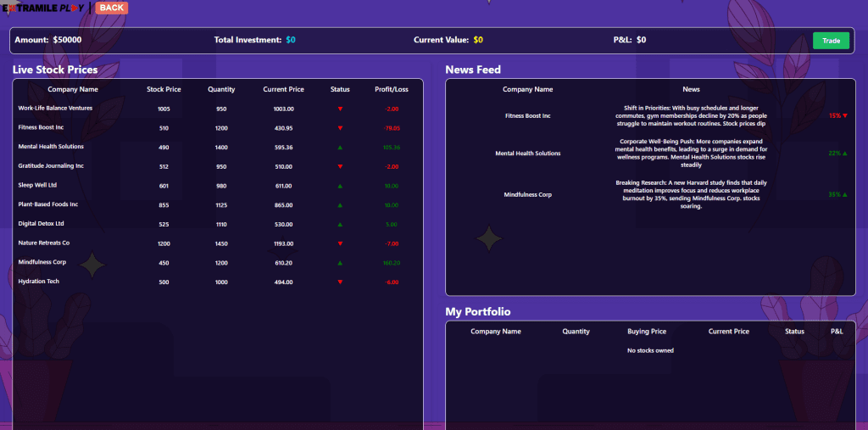Click red status arrow for Hydration Tech
868x430 pixels.
pyautogui.click(x=340, y=282)
